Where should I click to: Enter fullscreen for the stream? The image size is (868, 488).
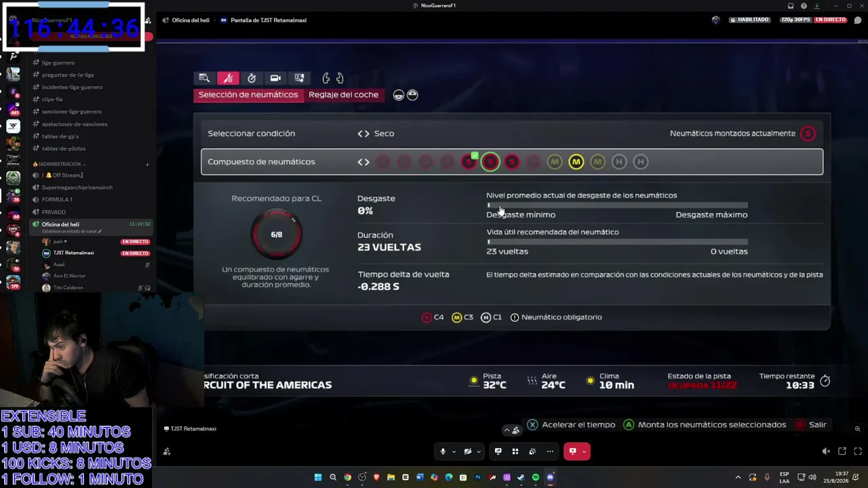click(x=858, y=451)
